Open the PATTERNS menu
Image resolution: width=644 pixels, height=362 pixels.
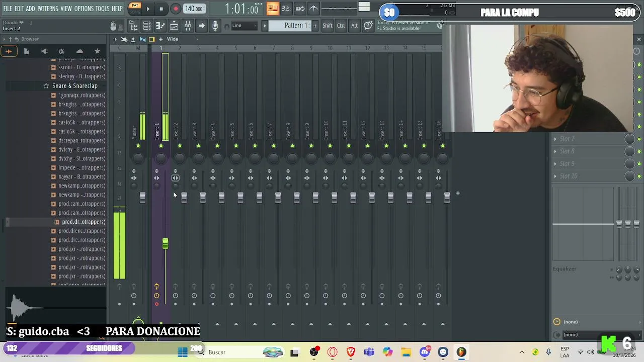click(x=47, y=9)
